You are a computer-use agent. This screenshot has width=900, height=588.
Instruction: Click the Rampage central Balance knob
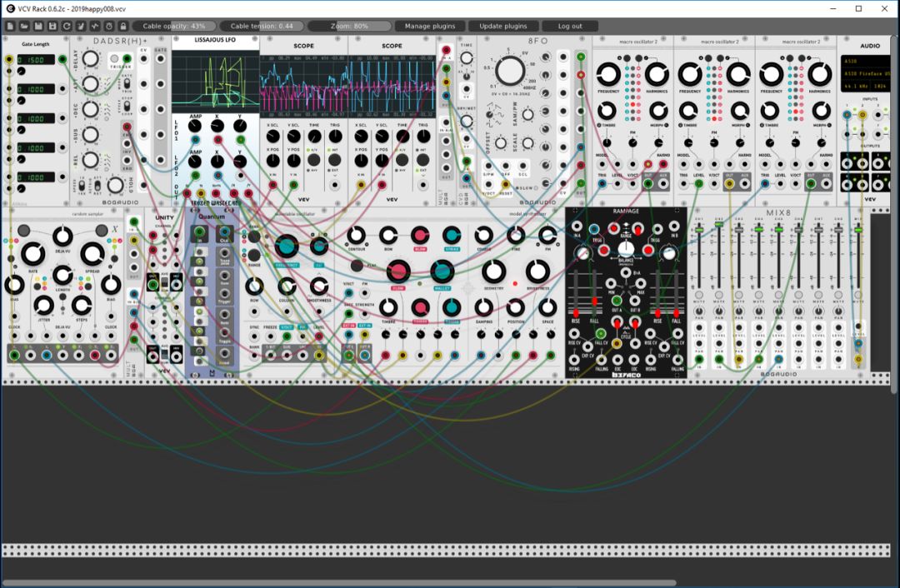[626, 248]
